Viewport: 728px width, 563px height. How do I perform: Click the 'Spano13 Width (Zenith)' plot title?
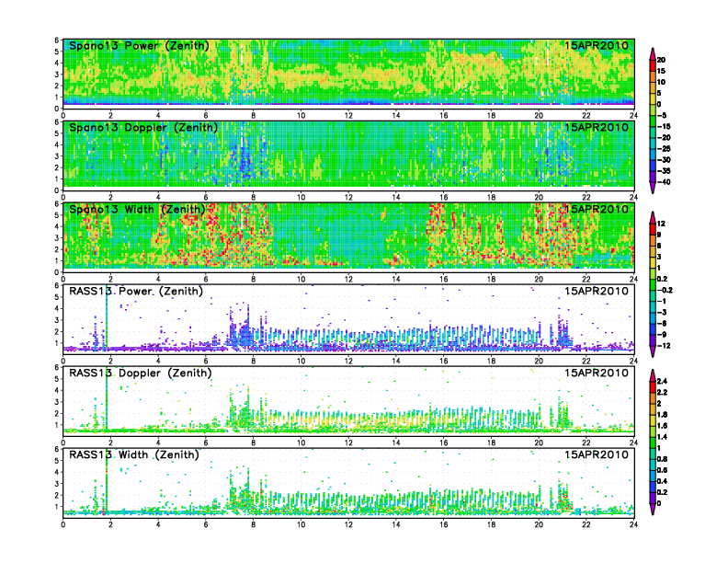(137, 210)
